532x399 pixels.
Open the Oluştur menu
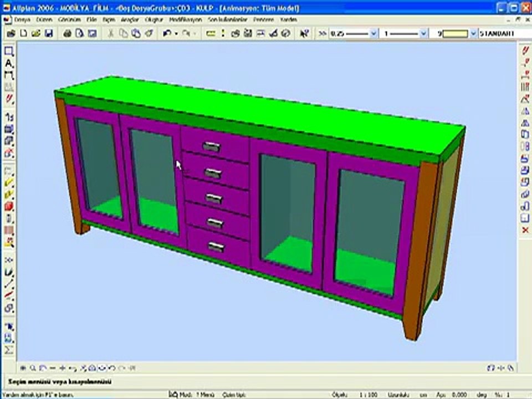[x=154, y=20]
